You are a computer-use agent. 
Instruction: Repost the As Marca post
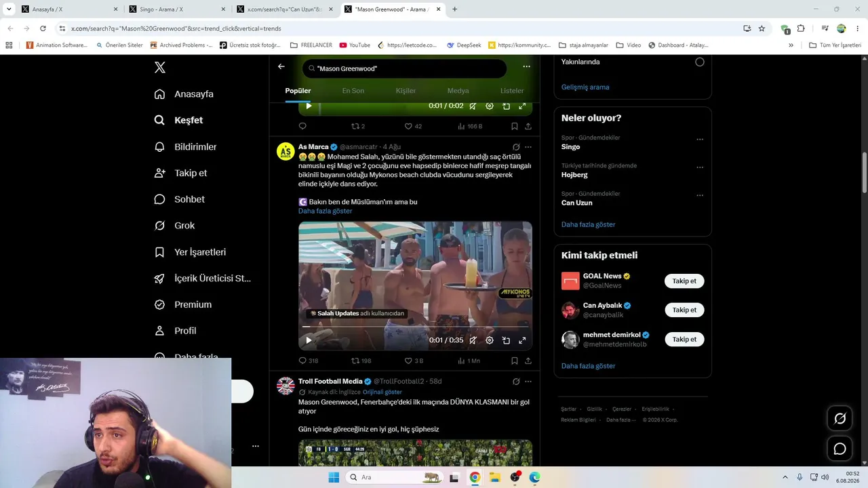pyautogui.click(x=361, y=361)
